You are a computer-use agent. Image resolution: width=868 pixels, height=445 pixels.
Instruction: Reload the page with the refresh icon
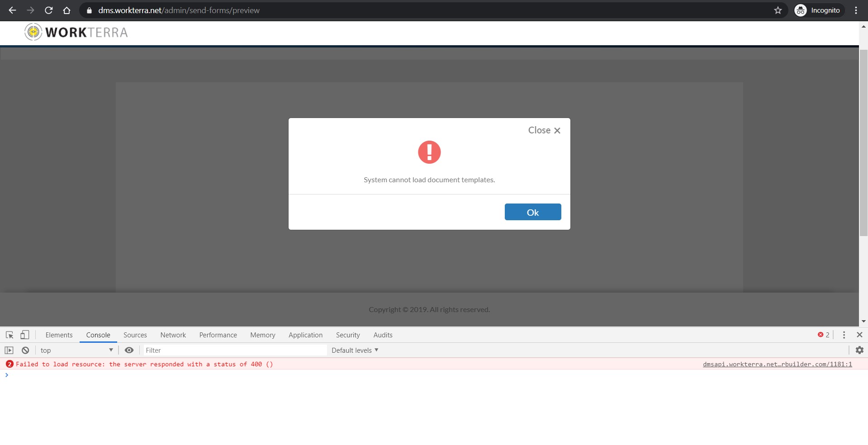tap(48, 10)
